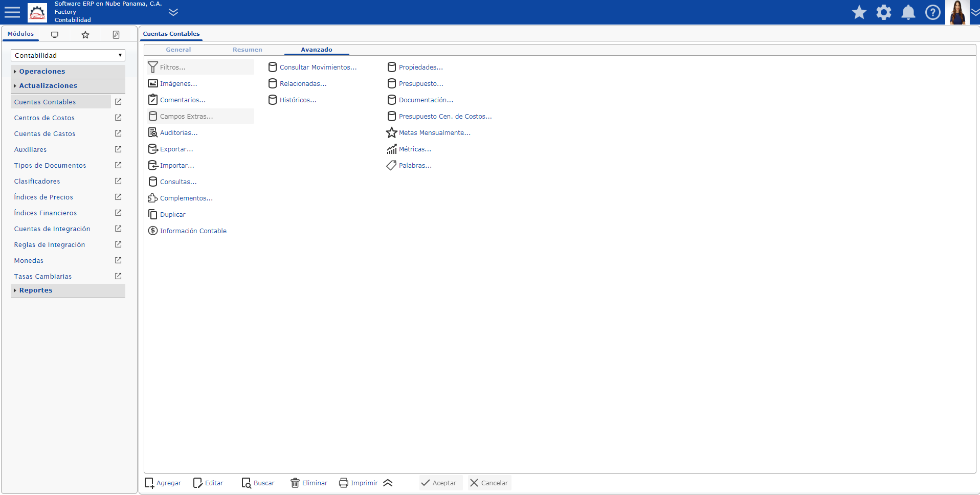980x495 pixels.
Task: Open Relacionadas option
Action: point(297,83)
